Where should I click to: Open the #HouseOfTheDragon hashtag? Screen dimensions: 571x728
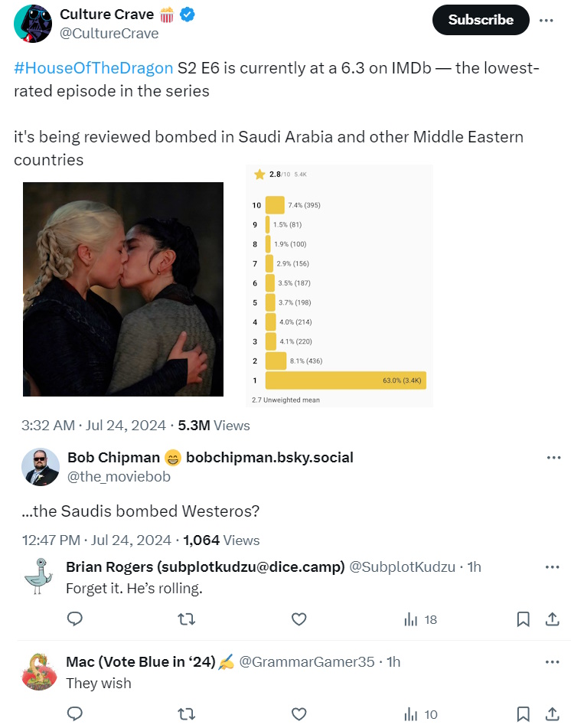[x=93, y=68]
